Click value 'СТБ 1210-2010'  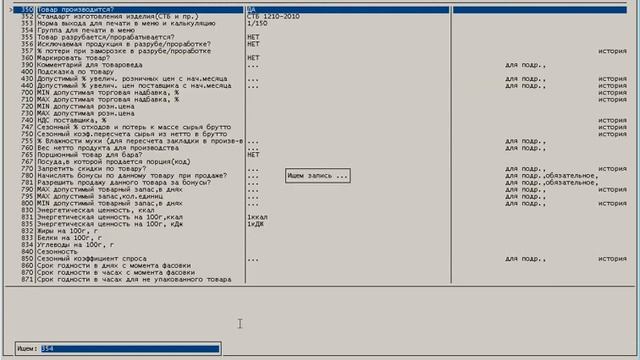click(x=273, y=16)
